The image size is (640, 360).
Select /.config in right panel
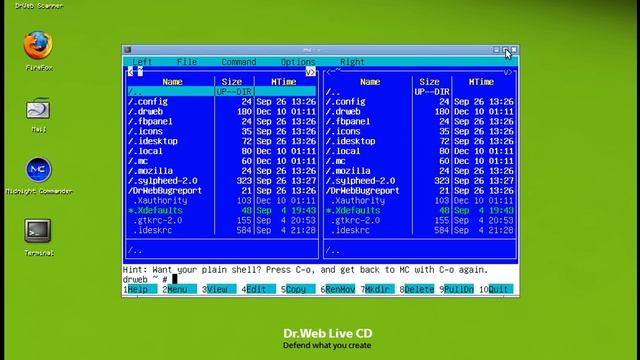(x=420, y=102)
